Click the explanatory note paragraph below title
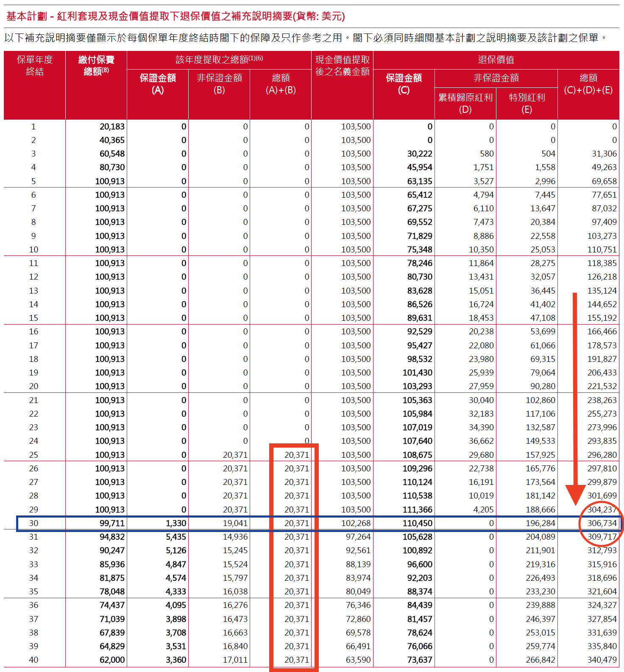 305,38
